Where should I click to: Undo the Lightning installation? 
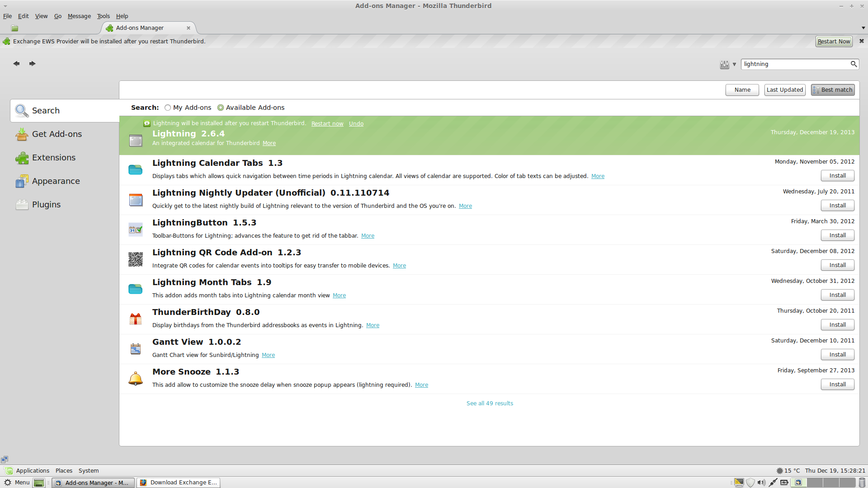[356, 124]
